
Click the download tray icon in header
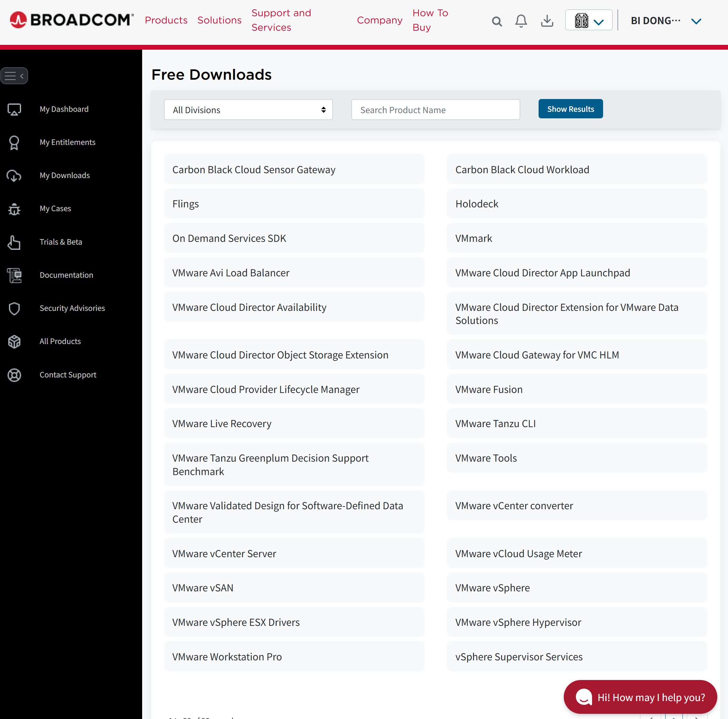(x=547, y=21)
